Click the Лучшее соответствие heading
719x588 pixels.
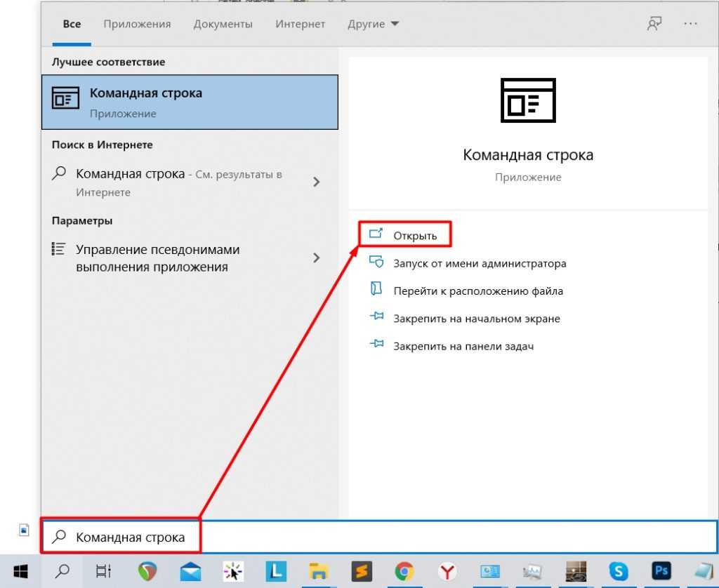pyautogui.click(x=108, y=62)
